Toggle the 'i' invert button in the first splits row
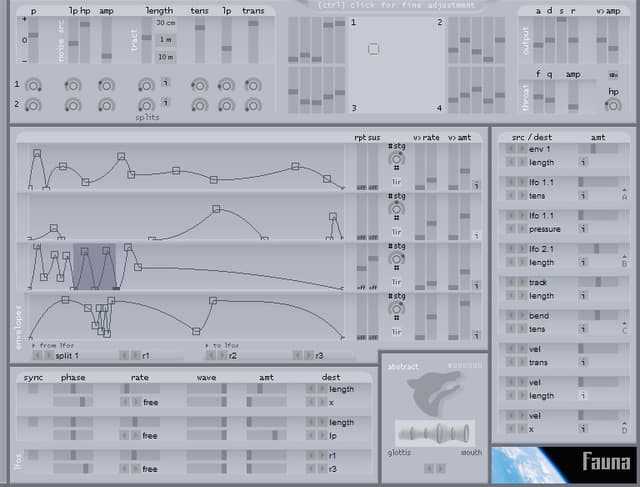Image resolution: width=640 pixels, height=487 pixels. (x=165, y=83)
